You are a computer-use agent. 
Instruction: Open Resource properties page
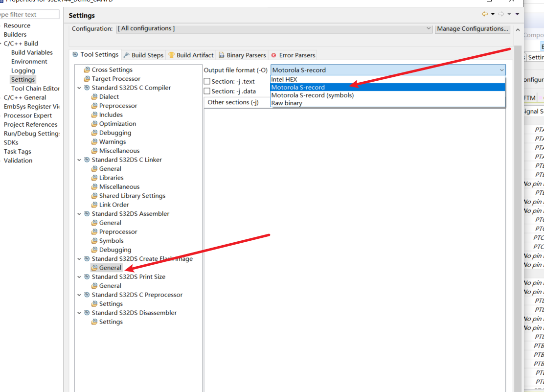point(17,25)
